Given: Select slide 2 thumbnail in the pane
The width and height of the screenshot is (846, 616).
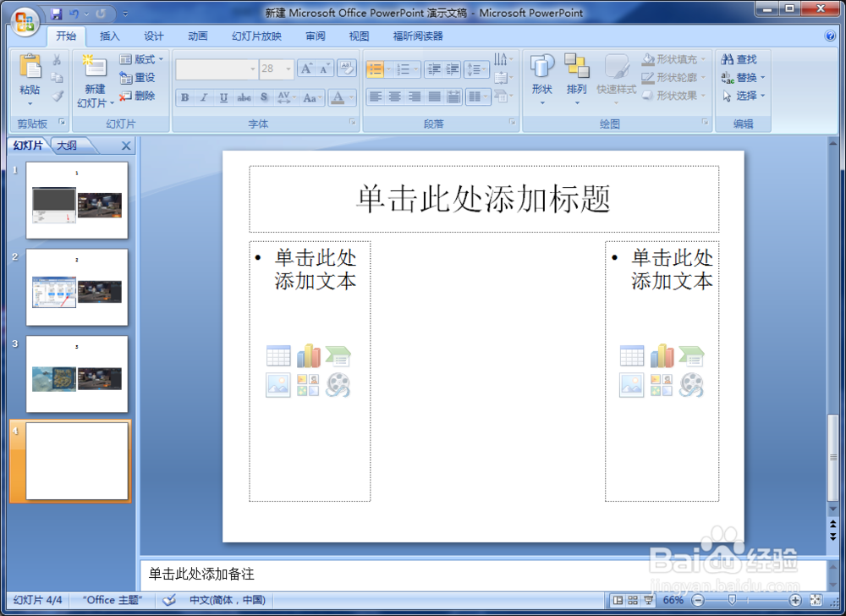Looking at the screenshot, I should [x=76, y=286].
